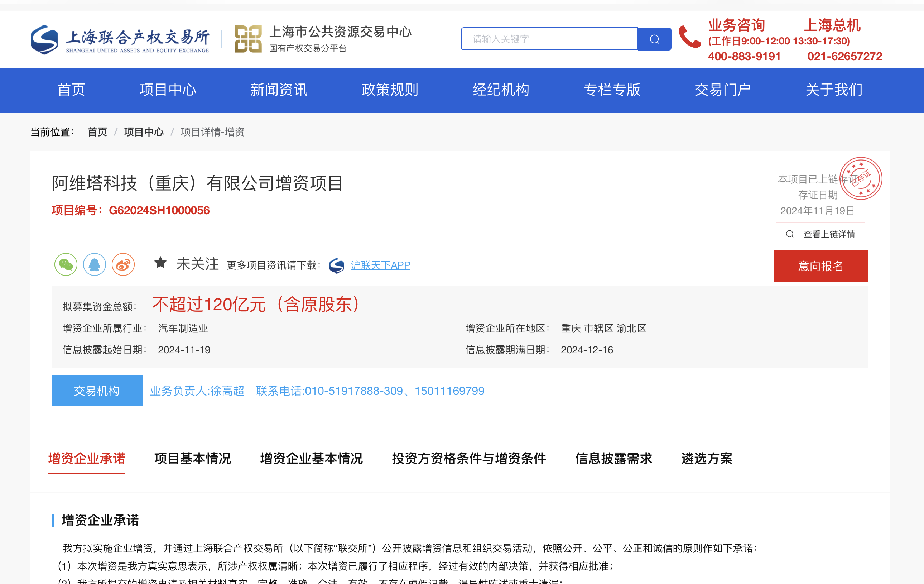Share via the QQ penguin icon
The height and width of the screenshot is (584, 924).
95,264
